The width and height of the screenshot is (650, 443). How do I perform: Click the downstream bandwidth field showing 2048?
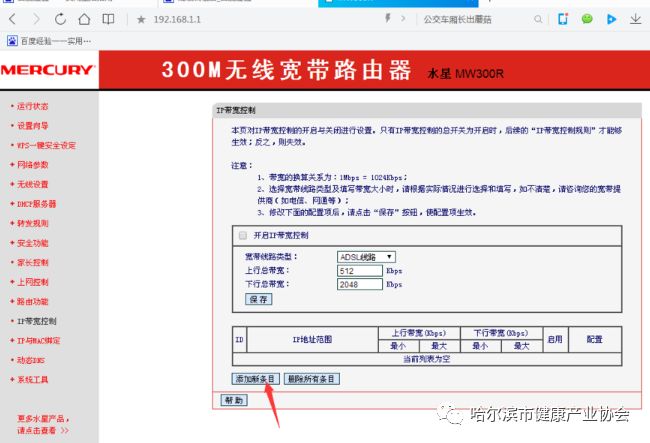359,284
